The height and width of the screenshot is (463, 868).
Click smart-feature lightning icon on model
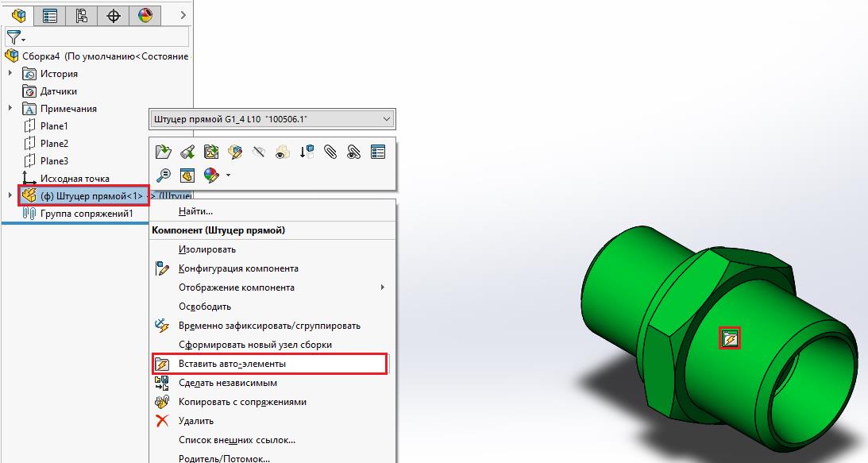click(730, 338)
